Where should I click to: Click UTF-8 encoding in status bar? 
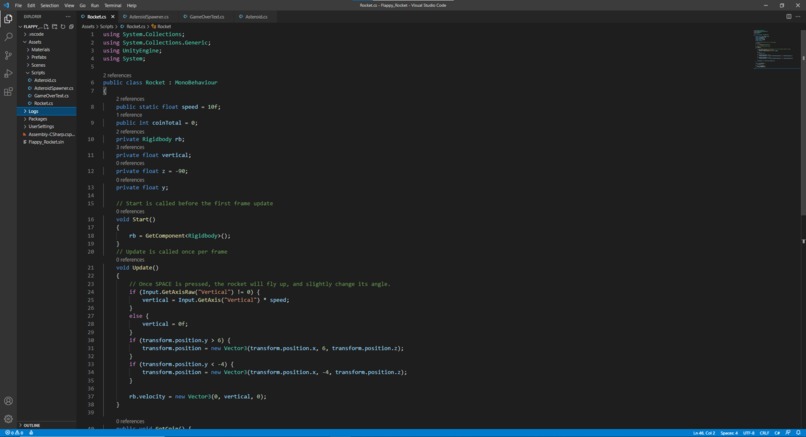coord(749,433)
